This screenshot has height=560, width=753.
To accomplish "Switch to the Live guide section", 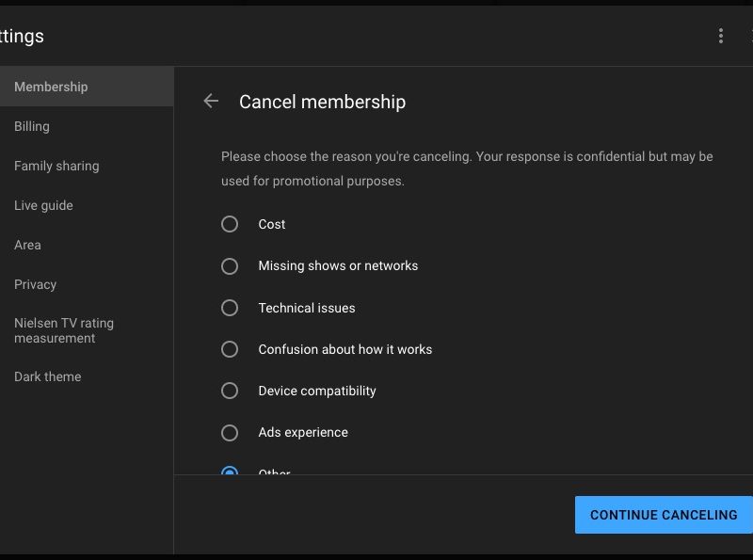I will pyautogui.click(x=43, y=205).
